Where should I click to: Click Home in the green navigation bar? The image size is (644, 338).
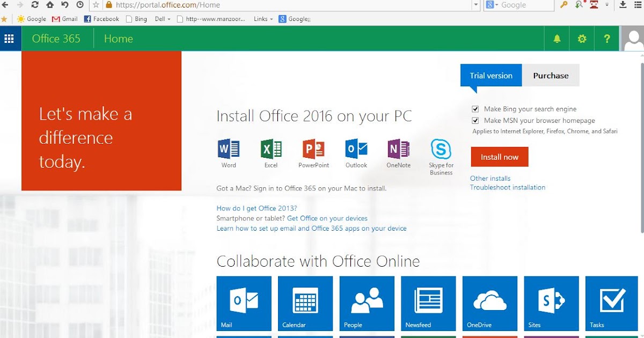coord(118,38)
